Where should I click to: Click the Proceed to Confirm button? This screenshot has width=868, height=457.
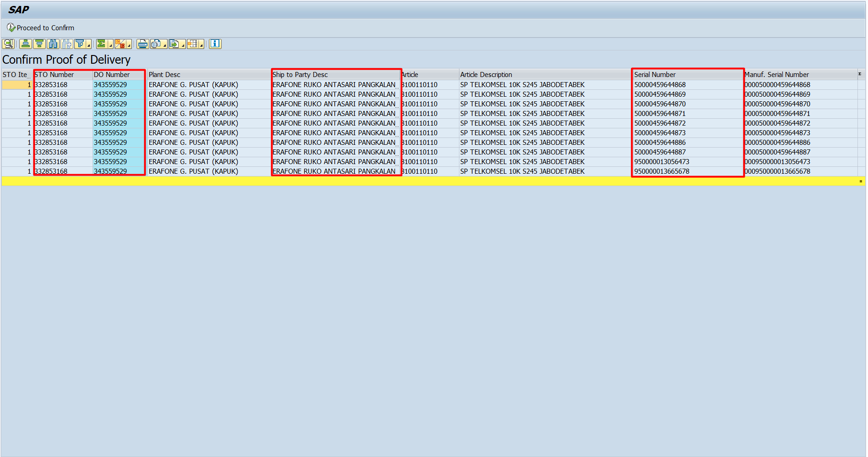(x=40, y=28)
